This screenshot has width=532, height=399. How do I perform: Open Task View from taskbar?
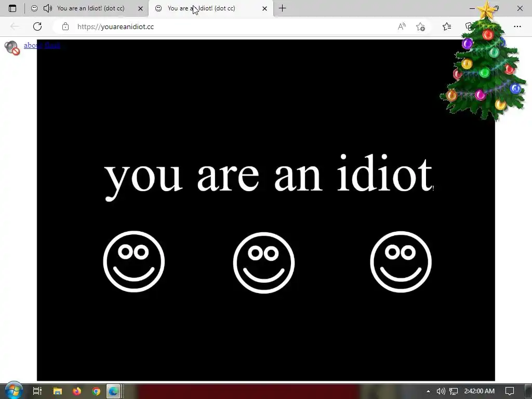pos(37,391)
